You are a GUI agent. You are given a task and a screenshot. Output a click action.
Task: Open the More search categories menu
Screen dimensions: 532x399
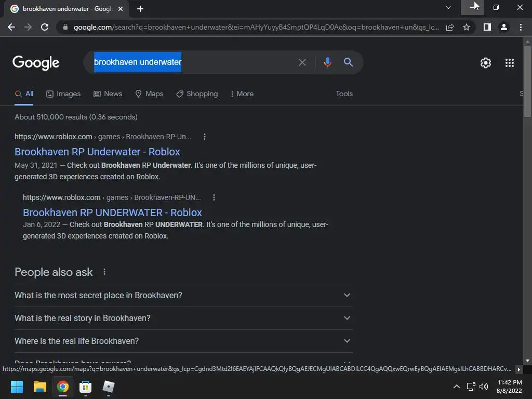(242, 94)
